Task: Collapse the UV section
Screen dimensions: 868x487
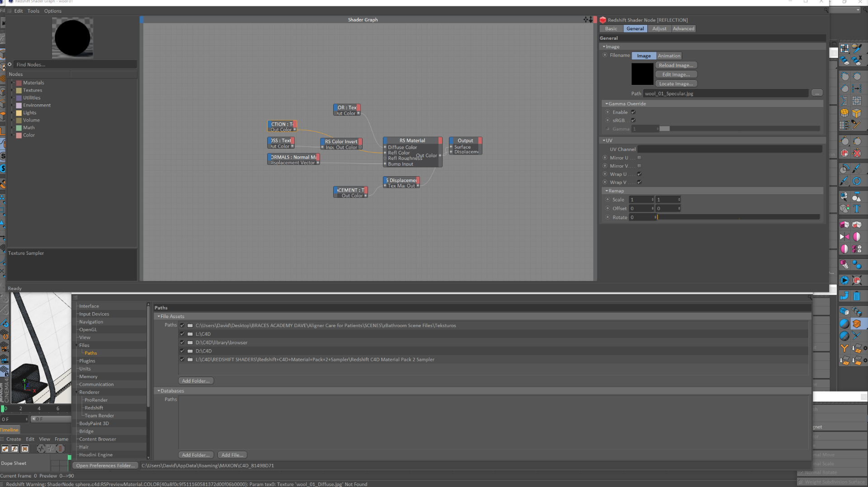Action: click(x=604, y=140)
